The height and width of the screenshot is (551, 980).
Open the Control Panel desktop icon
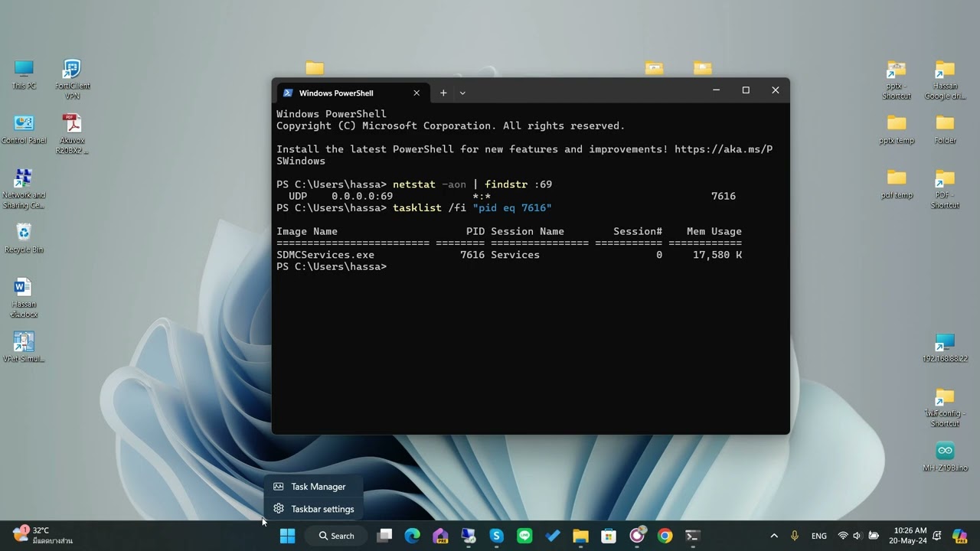click(x=24, y=129)
